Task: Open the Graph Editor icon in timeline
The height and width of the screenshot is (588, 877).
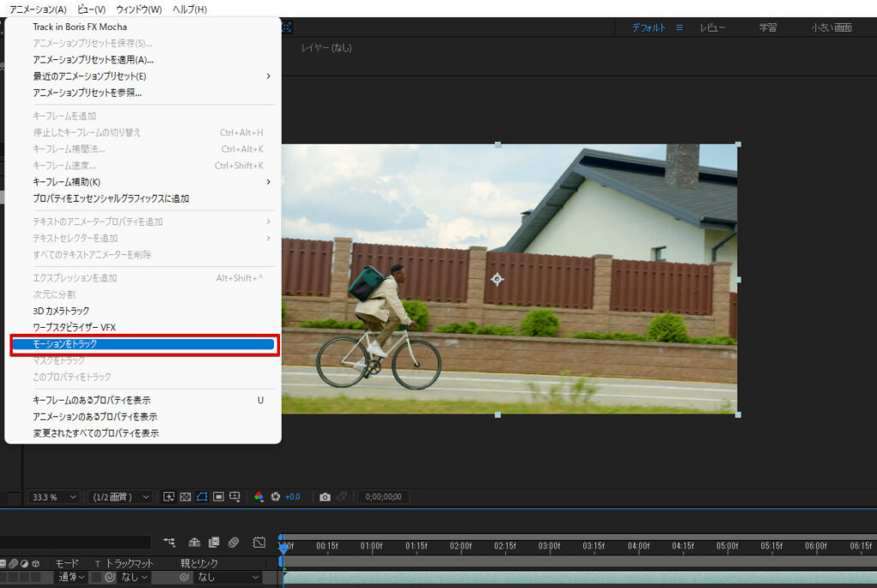Action: (259, 543)
